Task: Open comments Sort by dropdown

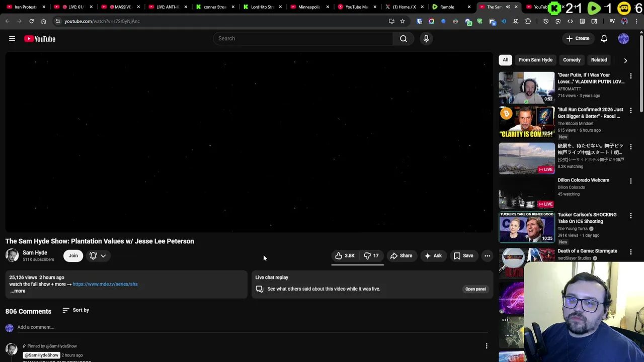Action: point(75,310)
